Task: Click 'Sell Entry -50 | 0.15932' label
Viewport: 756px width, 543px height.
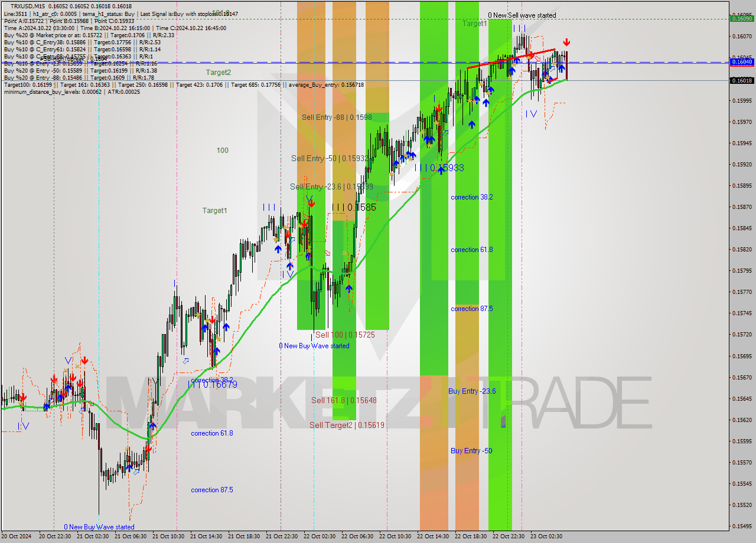Action: (330, 158)
